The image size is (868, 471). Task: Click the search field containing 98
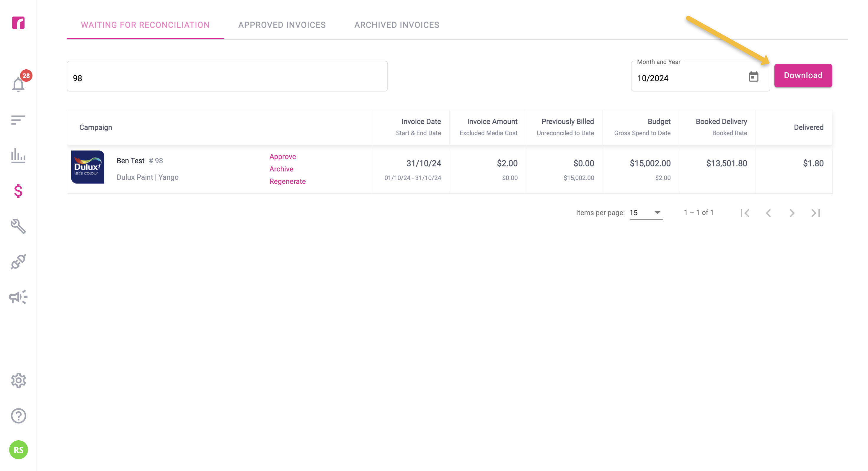227,76
